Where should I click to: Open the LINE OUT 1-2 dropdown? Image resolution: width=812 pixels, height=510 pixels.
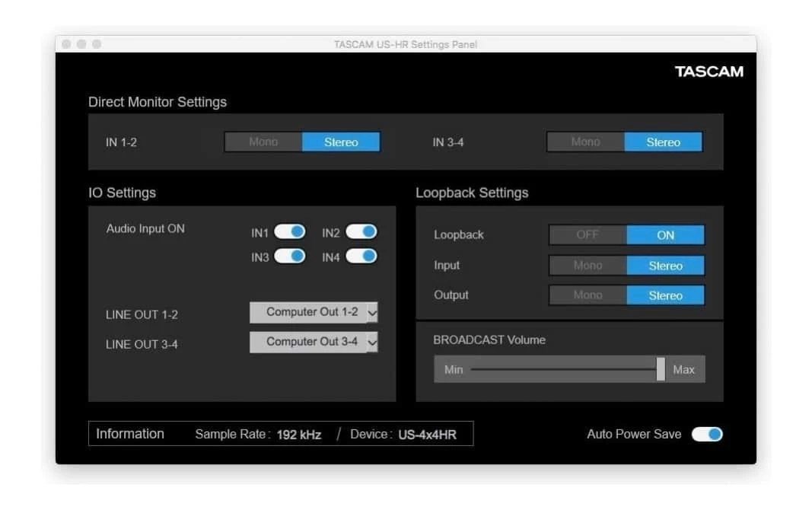tap(314, 312)
